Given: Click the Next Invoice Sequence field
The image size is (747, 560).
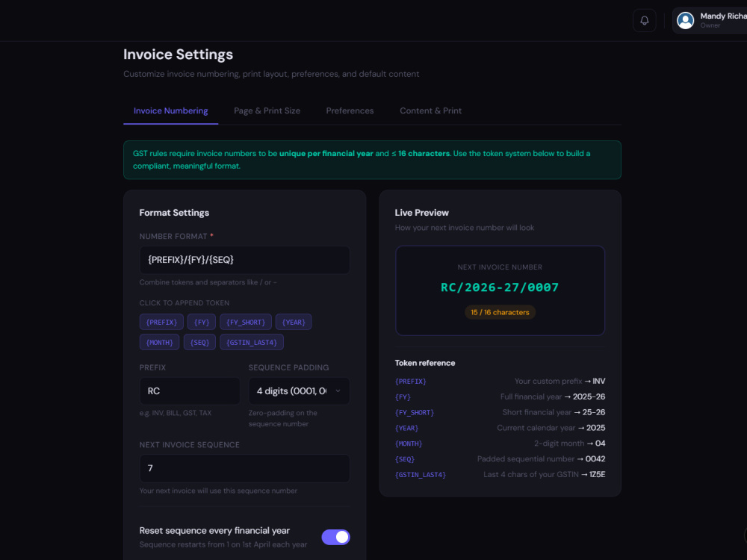Looking at the screenshot, I should (244, 469).
